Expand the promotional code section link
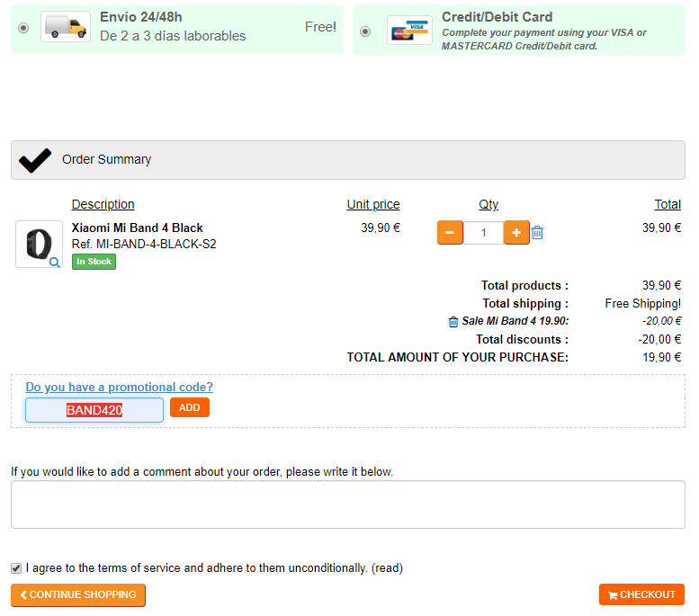The image size is (699, 616). pyautogui.click(x=120, y=388)
